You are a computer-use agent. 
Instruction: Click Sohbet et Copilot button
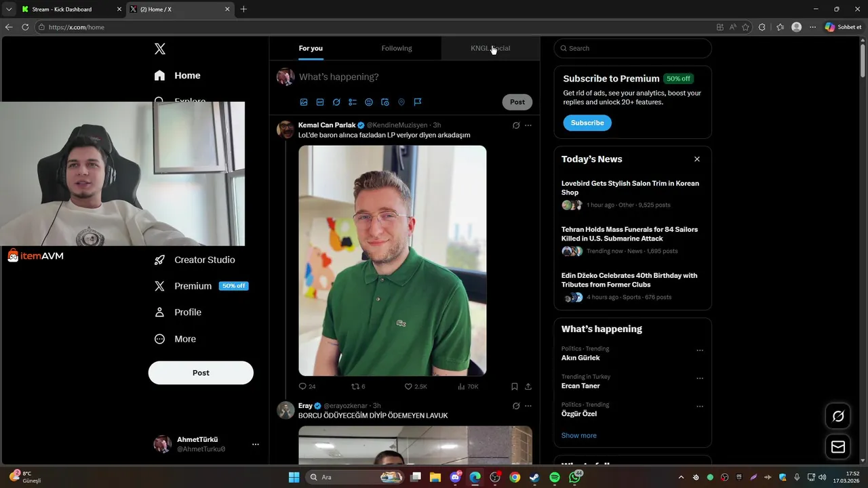pos(843,27)
